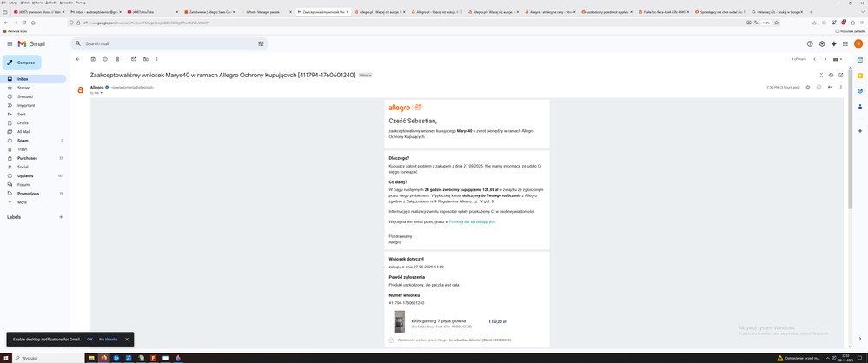The width and height of the screenshot is (868, 363).
Task: Click the product thumbnail of the motherboard
Action: (400, 321)
